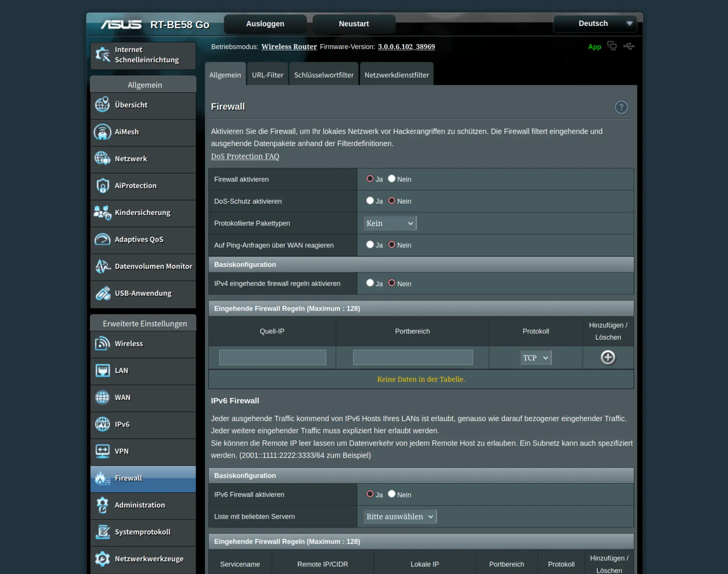
Task: Open Kindersicherung parental control icon
Action: (x=102, y=213)
